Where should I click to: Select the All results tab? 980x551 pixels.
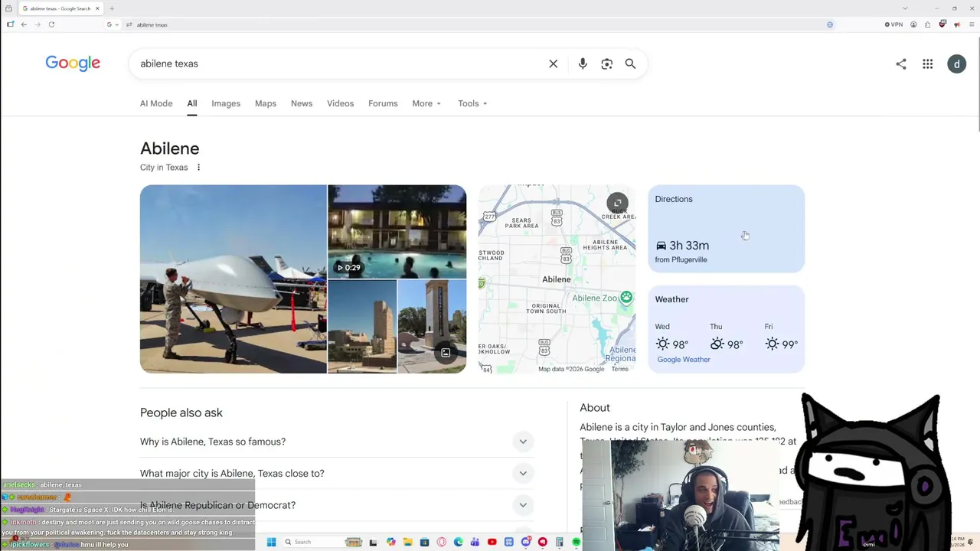pyautogui.click(x=192, y=103)
